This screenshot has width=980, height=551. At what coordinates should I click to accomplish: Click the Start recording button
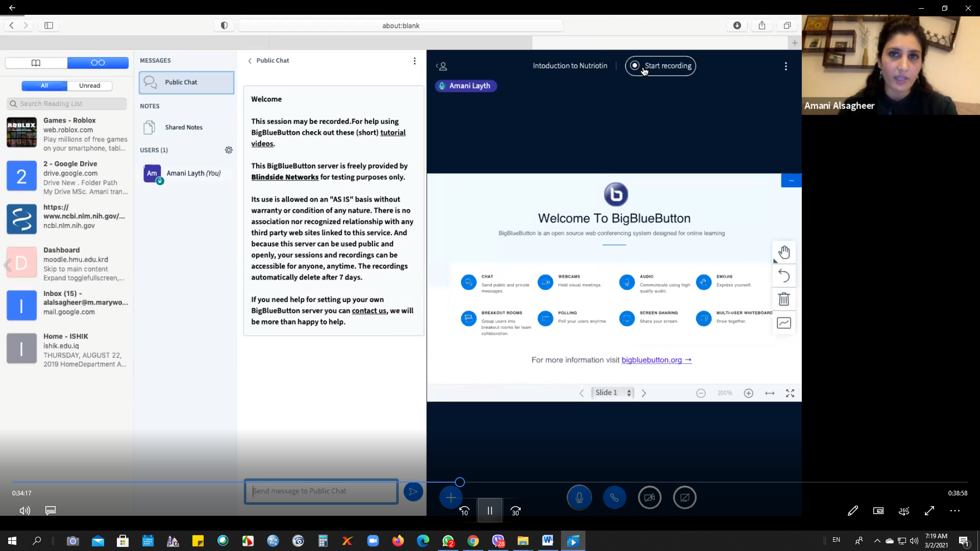point(660,66)
